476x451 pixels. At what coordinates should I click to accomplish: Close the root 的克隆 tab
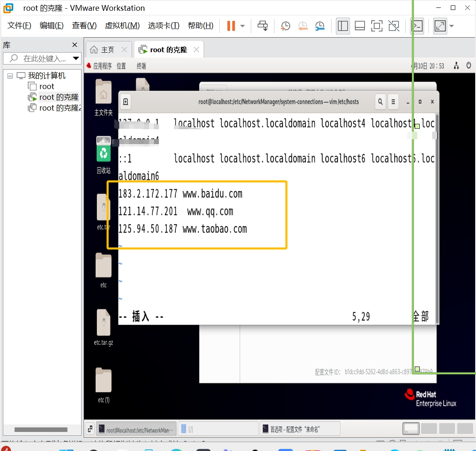coord(197,50)
